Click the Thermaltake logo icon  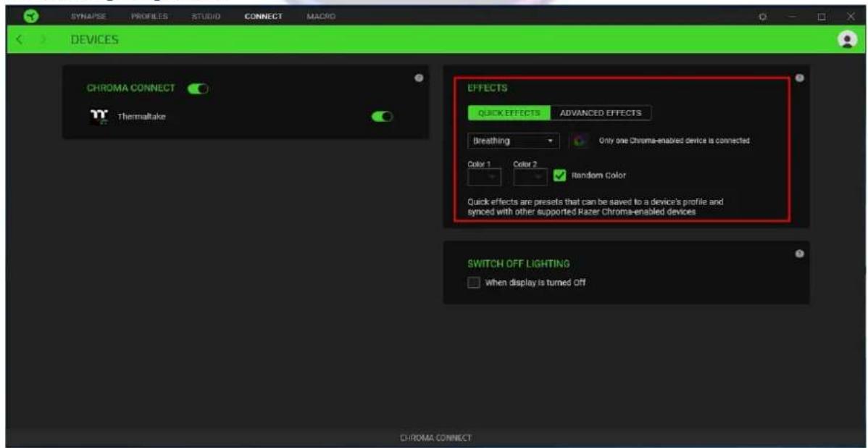pos(99,116)
